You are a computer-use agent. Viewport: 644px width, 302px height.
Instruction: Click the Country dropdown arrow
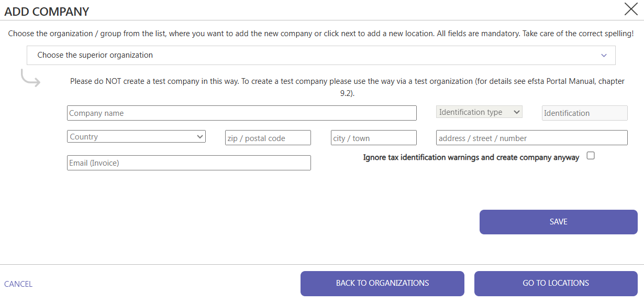point(200,137)
